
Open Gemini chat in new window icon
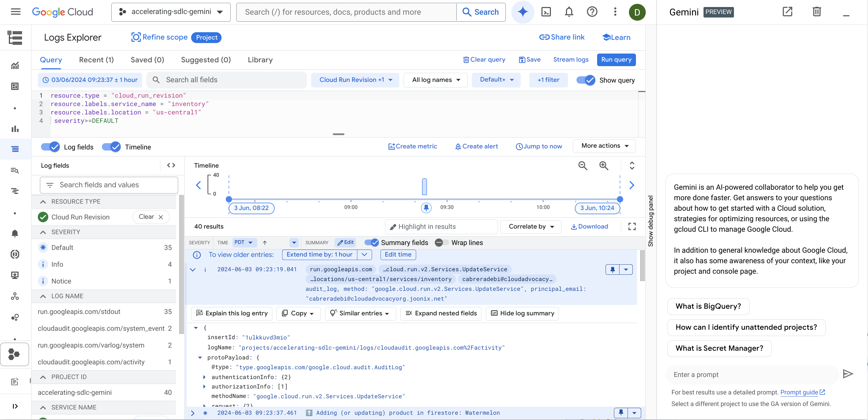coord(787,12)
